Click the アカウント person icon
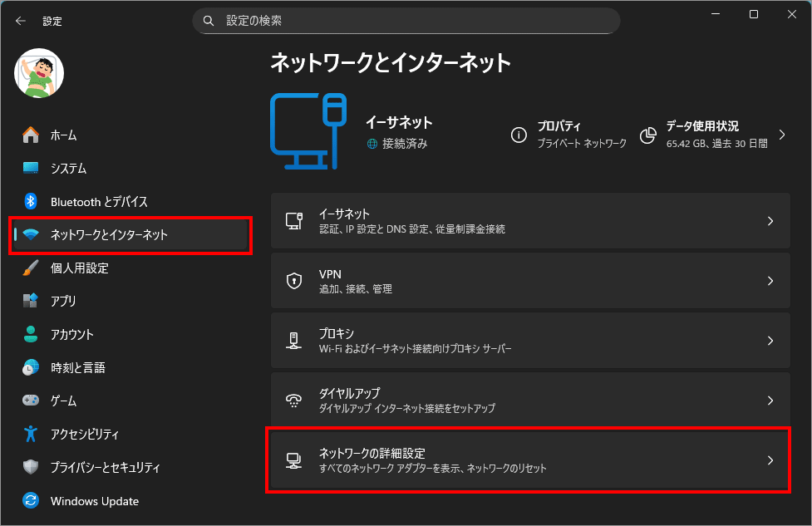 point(31,334)
